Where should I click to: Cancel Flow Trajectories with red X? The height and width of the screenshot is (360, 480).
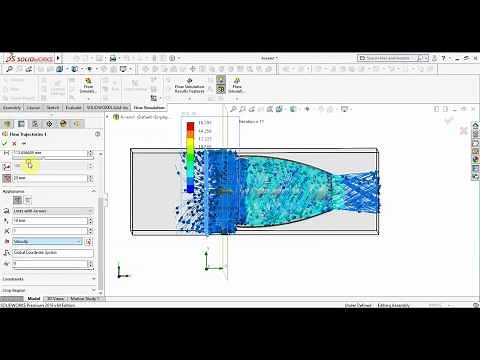[x=14, y=143]
